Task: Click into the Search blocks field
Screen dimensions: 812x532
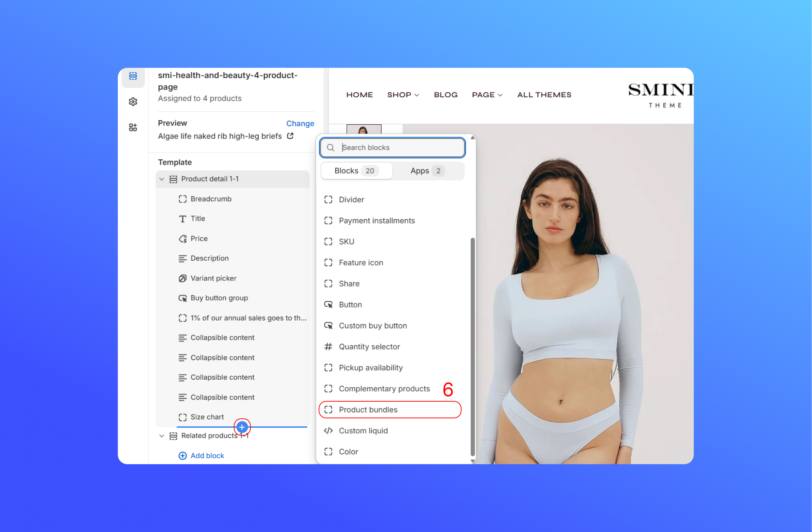Action: (393, 147)
